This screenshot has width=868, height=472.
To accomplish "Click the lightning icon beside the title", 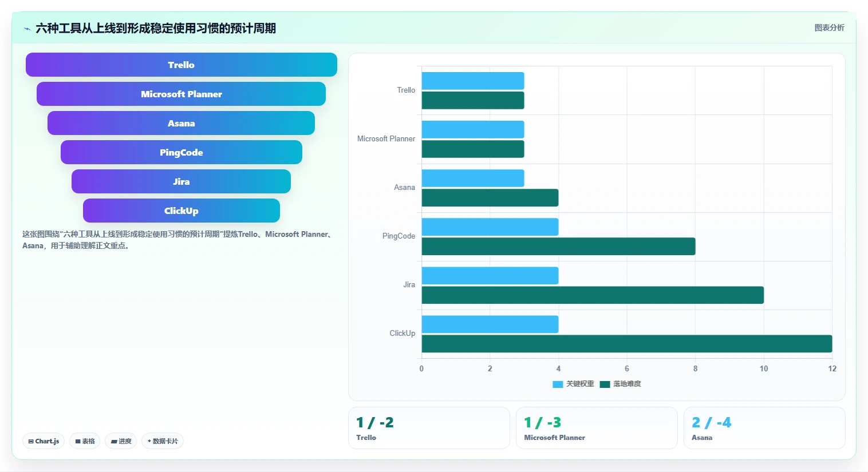I will coord(27,29).
